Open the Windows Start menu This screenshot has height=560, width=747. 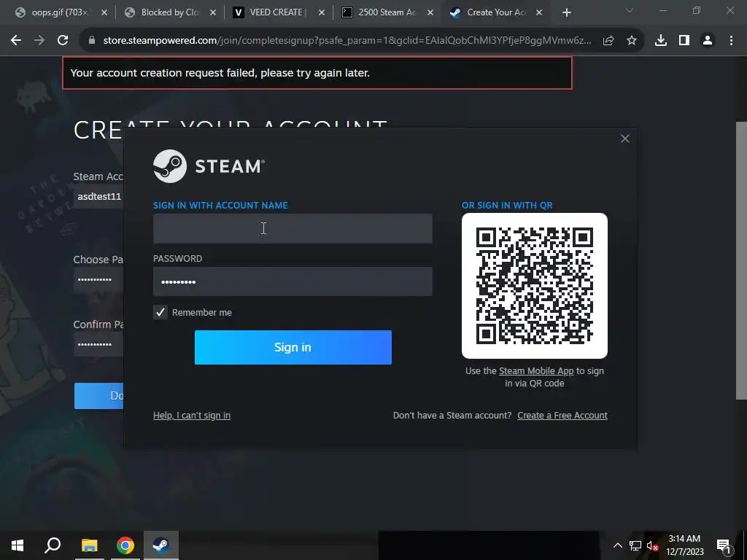coord(18,545)
